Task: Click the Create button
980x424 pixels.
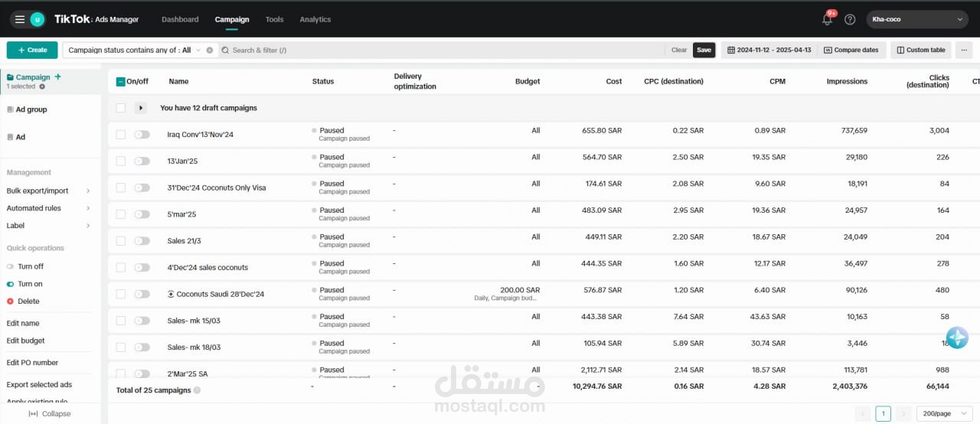Action: pyautogui.click(x=32, y=50)
